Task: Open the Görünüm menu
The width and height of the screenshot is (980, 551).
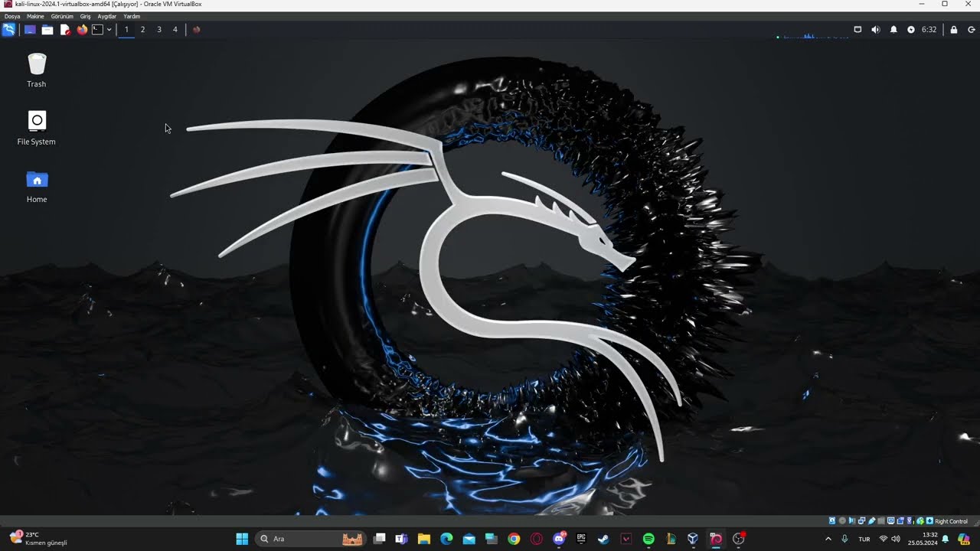Action: point(62,16)
